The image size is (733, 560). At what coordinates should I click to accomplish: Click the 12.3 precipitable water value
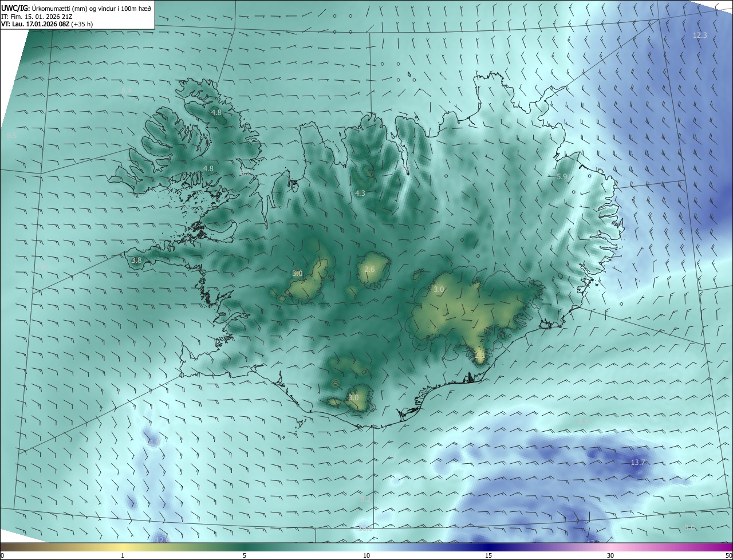pyautogui.click(x=700, y=35)
